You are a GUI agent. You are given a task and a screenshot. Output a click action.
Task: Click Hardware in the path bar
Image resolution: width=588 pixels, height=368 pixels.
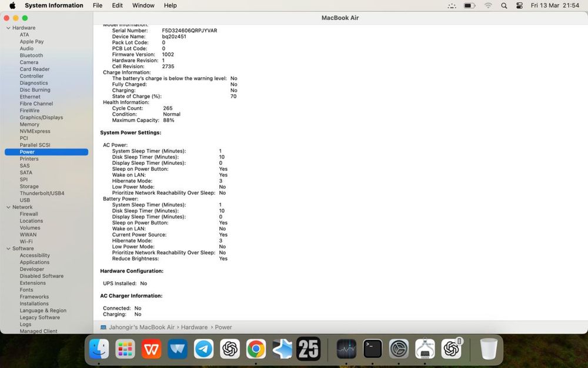[194, 327]
